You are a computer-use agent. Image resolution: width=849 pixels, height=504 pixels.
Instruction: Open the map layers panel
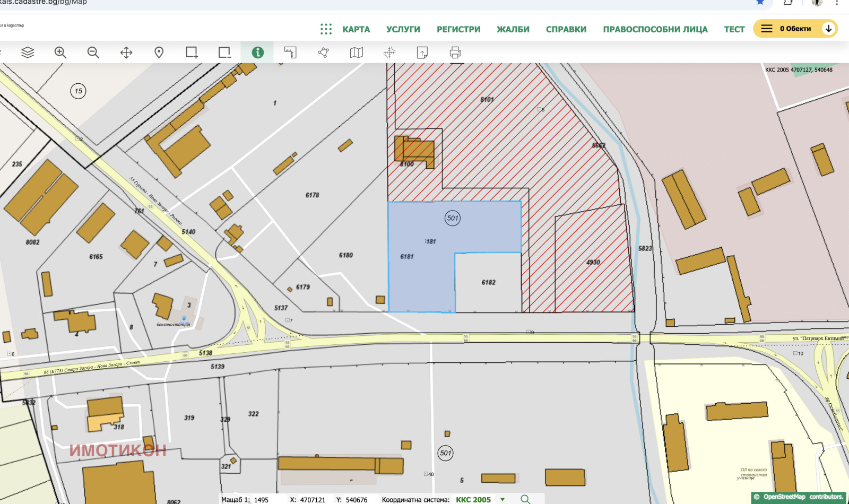(x=28, y=53)
